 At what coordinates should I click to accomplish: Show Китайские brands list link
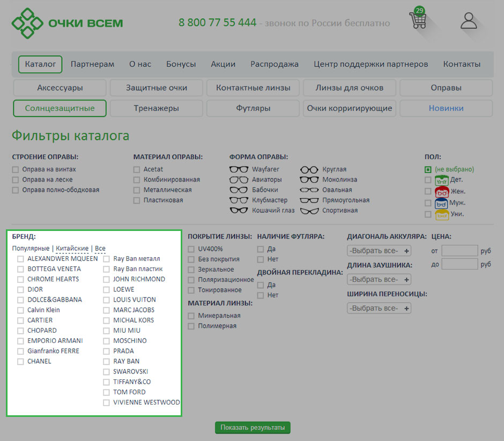point(72,249)
